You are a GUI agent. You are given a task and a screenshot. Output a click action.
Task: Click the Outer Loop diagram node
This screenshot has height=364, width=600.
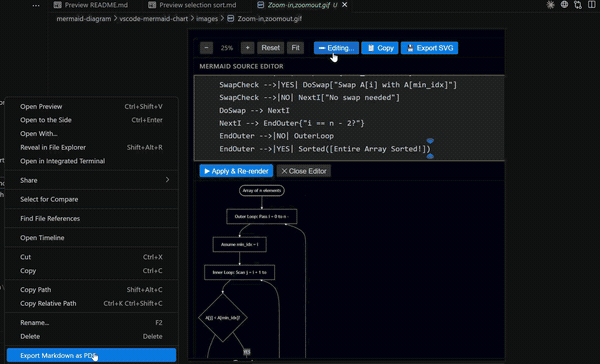tap(262, 216)
